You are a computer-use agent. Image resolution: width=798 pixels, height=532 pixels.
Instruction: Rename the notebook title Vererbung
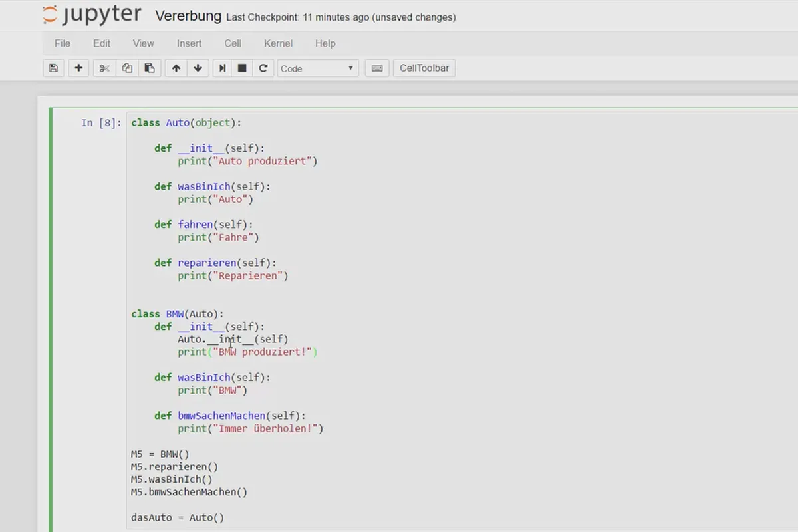[x=188, y=16]
